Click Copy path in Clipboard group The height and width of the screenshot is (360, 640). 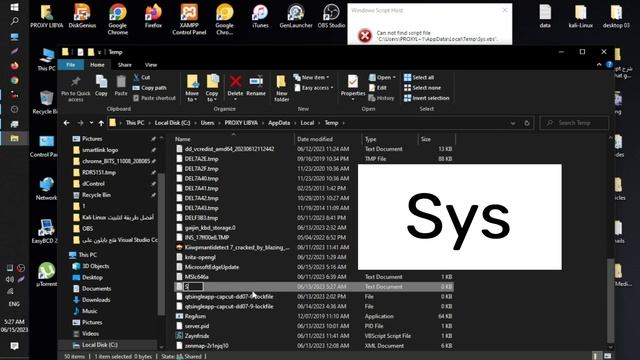click(150, 88)
